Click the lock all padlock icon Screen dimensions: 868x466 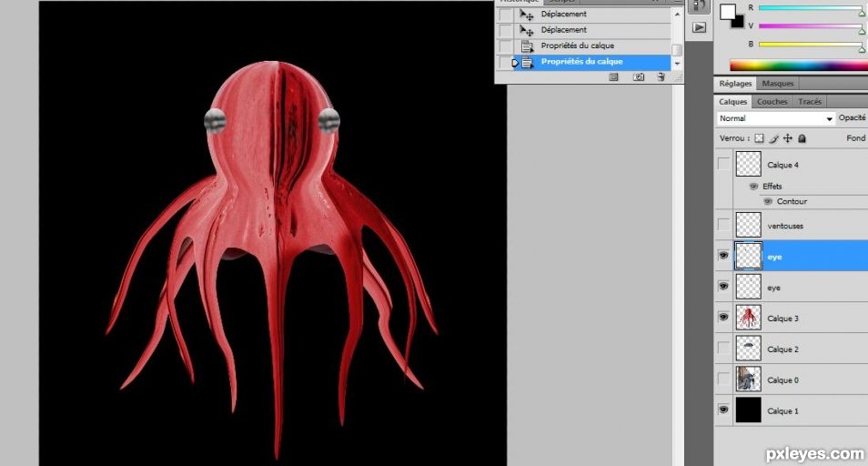pos(802,138)
